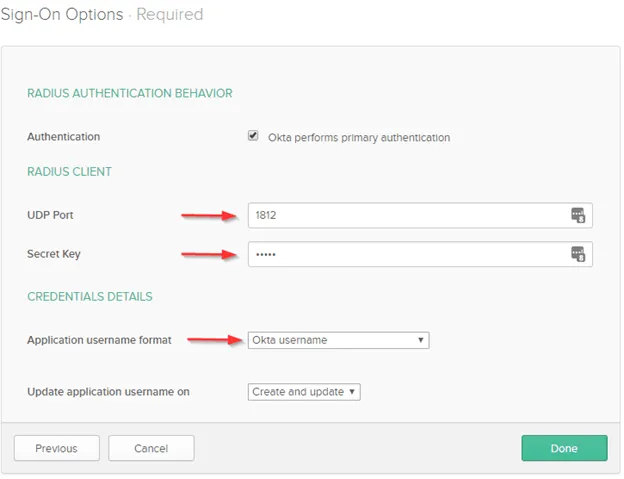Uncheck the Okta primary authentication checkbox
Screen dimensions: 624x479
pos(253,136)
